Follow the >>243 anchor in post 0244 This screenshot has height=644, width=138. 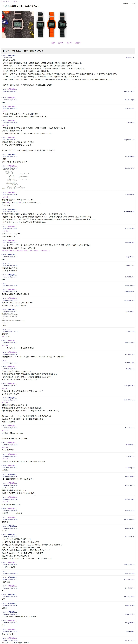coord(5,447)
